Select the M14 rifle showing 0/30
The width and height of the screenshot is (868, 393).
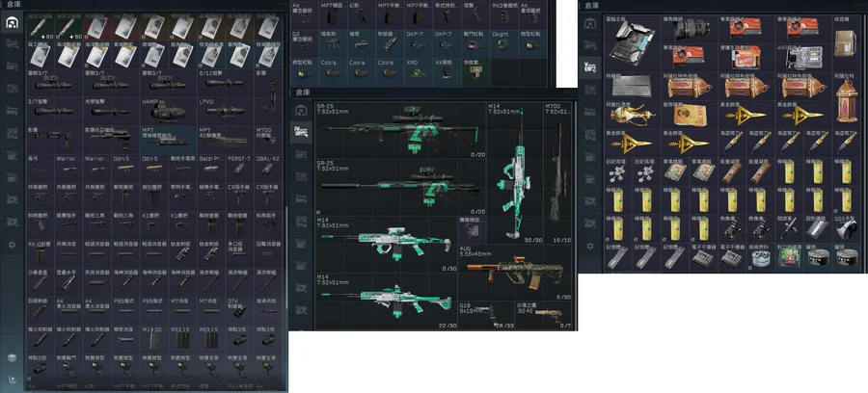tap(386, 245)
